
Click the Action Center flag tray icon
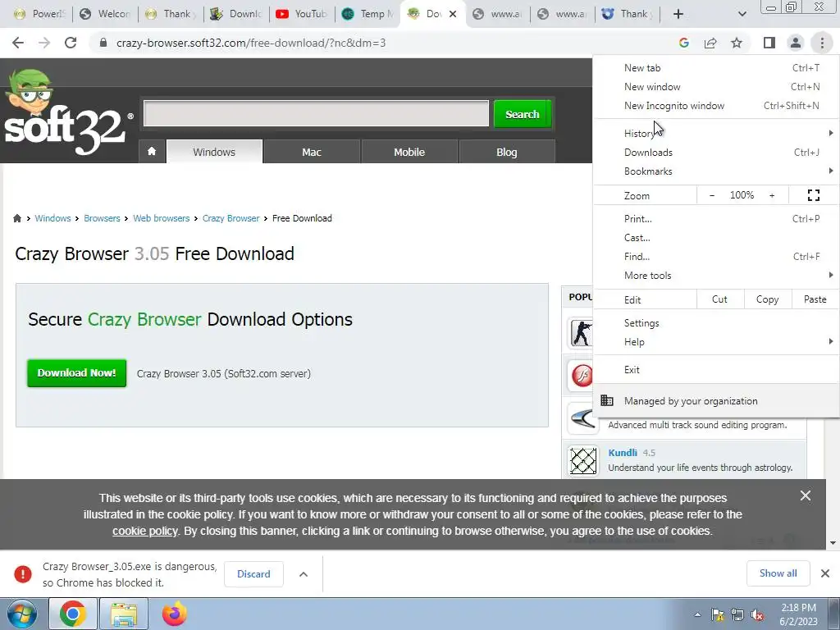[717, 615]
